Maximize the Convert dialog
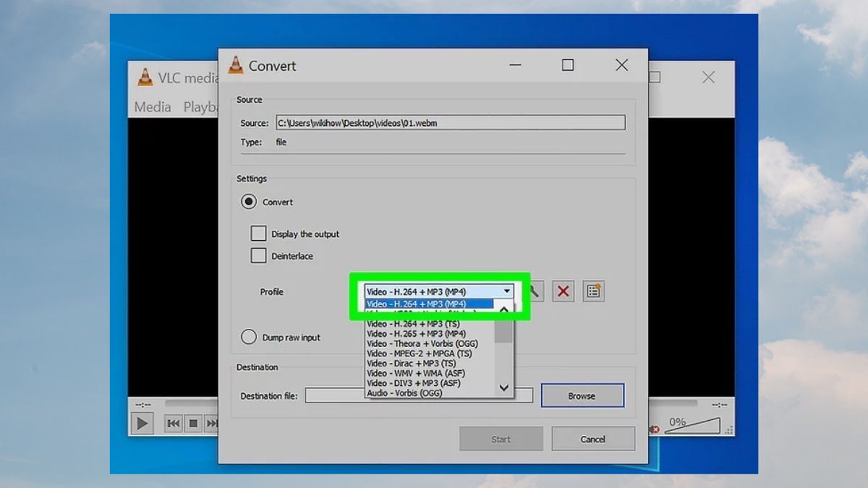This screenshot has width=868, height=488. click(x=568, y=65)
